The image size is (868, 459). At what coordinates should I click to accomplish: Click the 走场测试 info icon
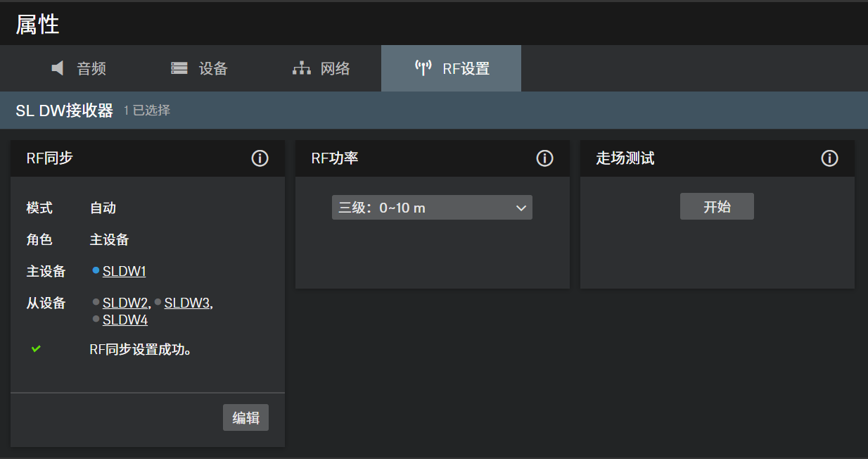coord(829,158)
